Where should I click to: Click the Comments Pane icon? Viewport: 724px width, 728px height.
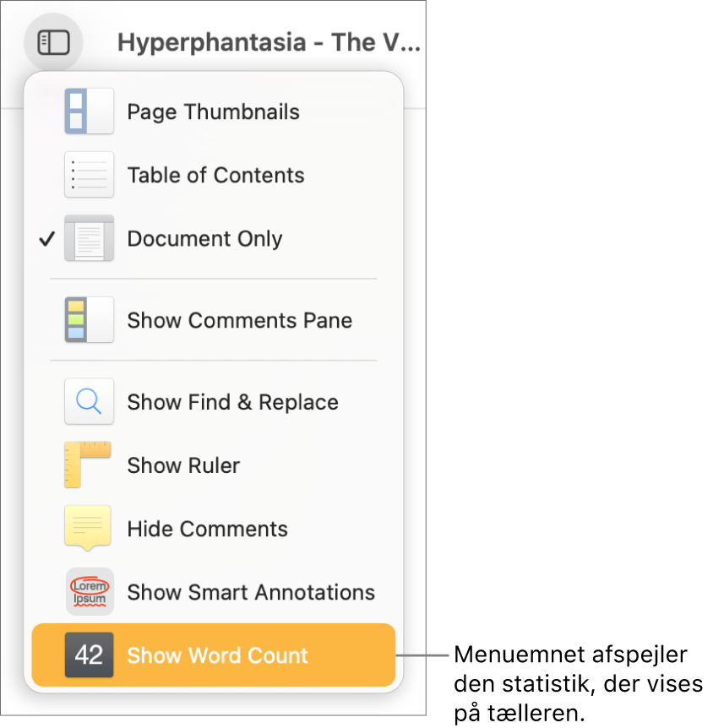click(x=89, y=320)
